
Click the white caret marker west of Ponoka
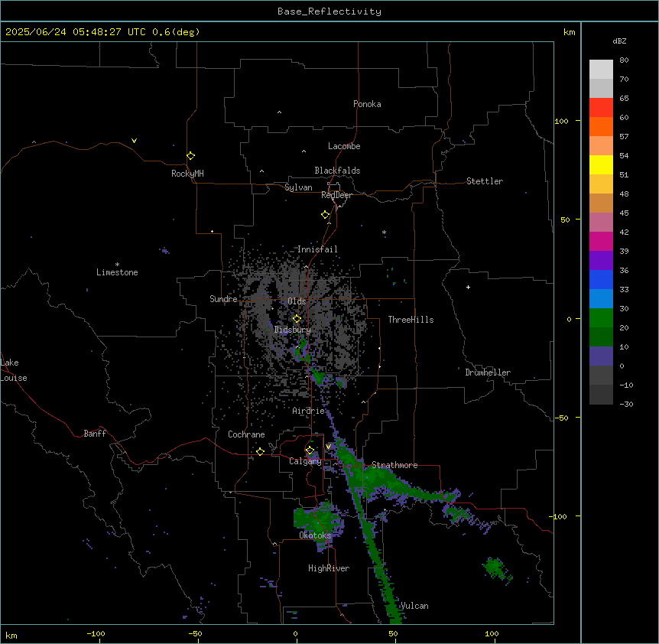[x=280, y=112]
